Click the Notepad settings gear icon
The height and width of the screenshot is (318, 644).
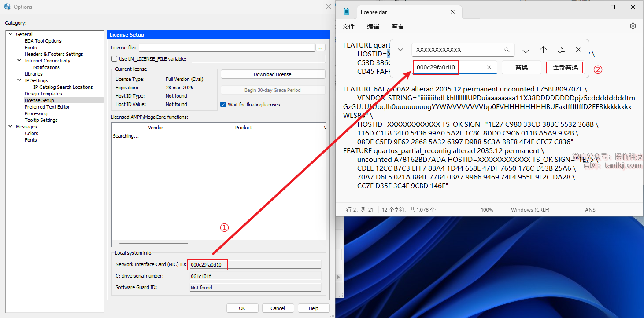633,26
